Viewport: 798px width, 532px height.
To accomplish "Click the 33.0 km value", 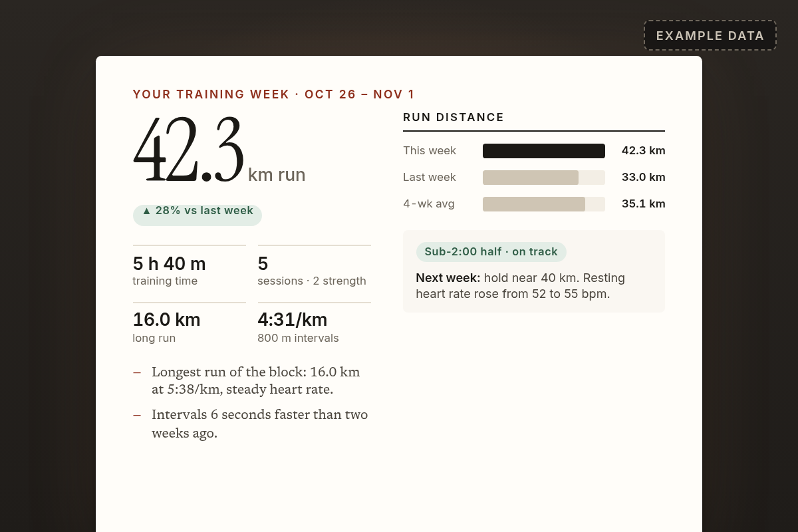I will (644, 178).
